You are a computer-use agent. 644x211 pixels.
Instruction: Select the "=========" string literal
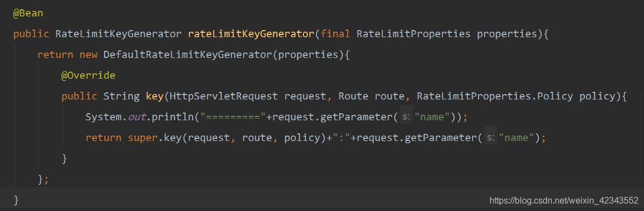233,117
